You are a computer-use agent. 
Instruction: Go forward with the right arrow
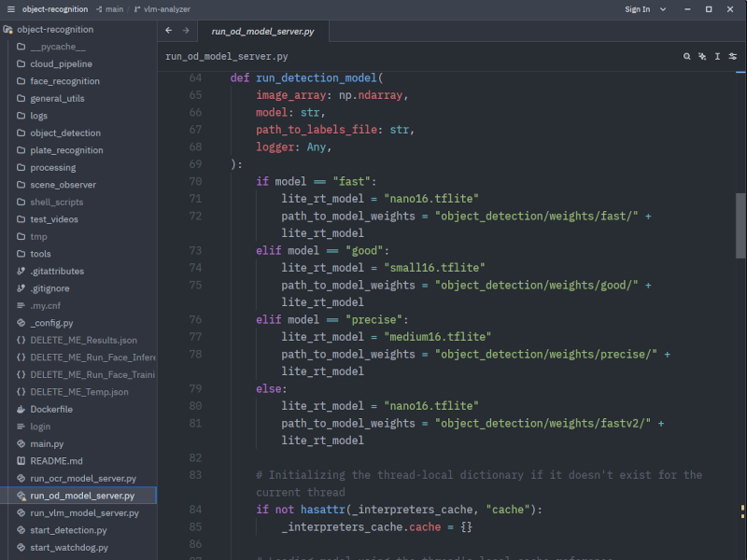tap(186, 31)
